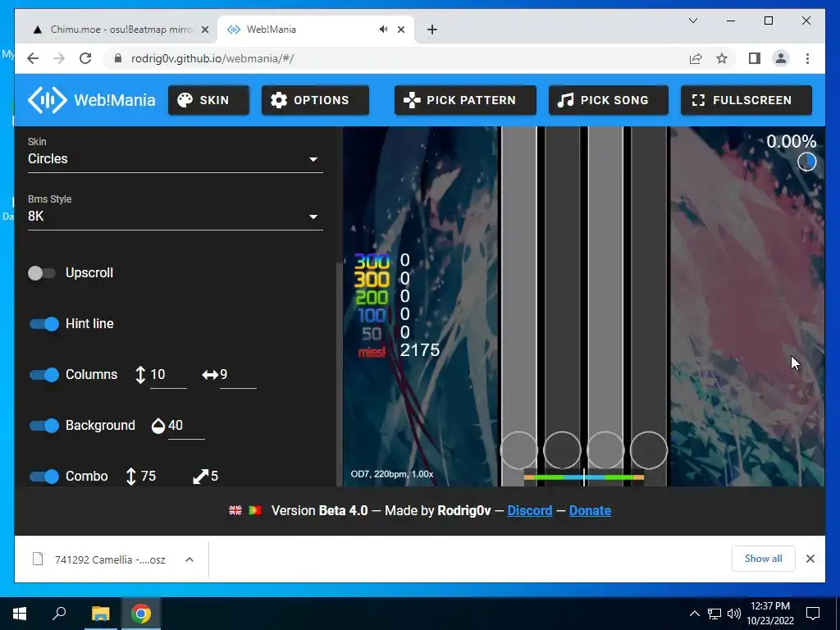Open the volume tray icon

pos(734,614)
